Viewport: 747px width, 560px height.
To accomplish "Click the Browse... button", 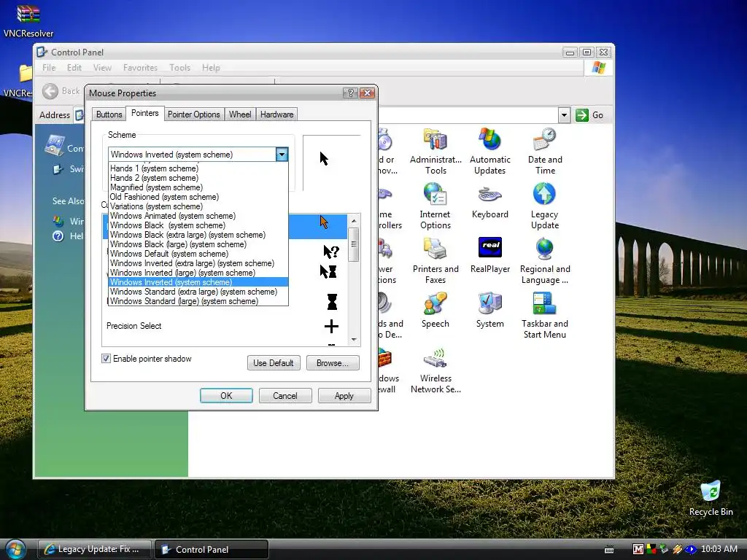I will tap(333, 363).
